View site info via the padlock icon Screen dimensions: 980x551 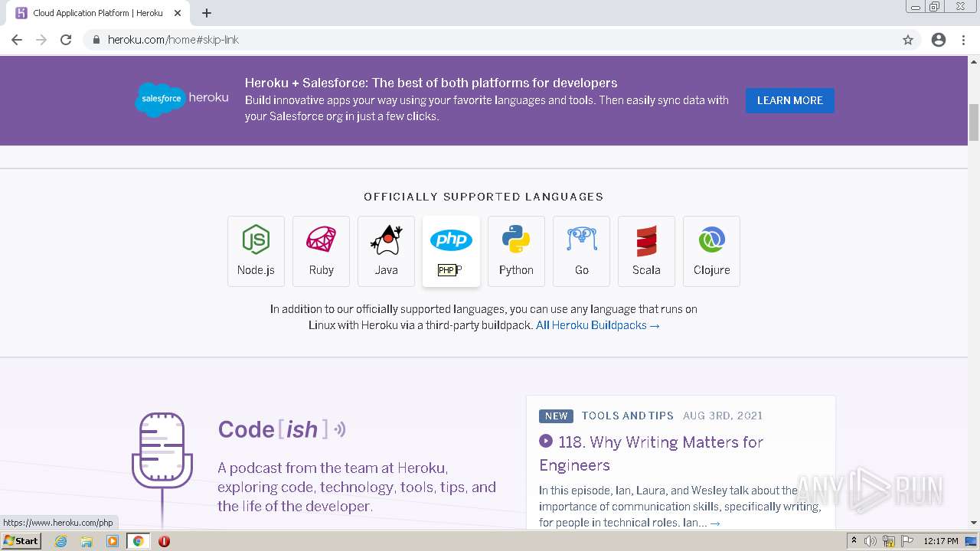[x=96, y=40]
